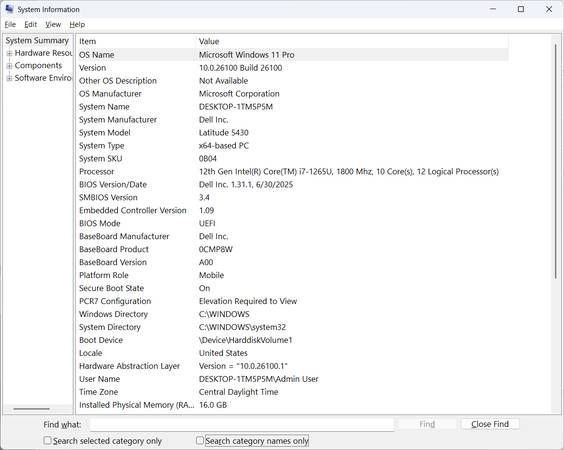
Task: Click the Find what input field
Action: click(242, 424)
